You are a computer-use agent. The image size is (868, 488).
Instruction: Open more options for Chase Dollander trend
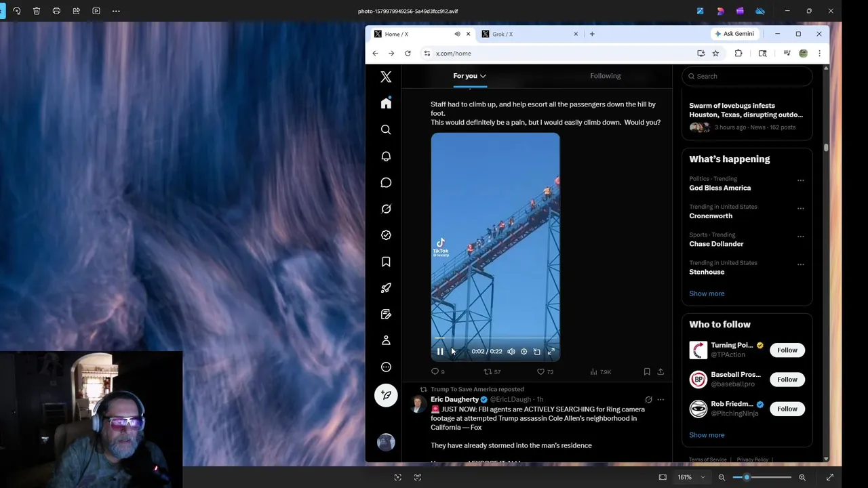pyautogui.click(x=801, y=237)
